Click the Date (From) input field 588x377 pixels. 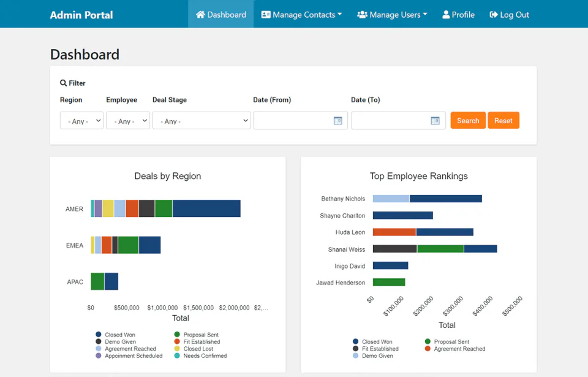coord(300,121)
